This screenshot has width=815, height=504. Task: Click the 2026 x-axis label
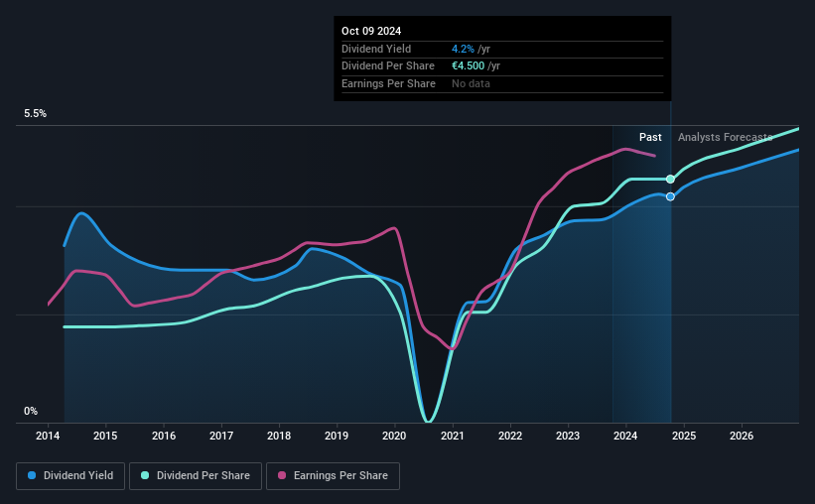[742, 436]
